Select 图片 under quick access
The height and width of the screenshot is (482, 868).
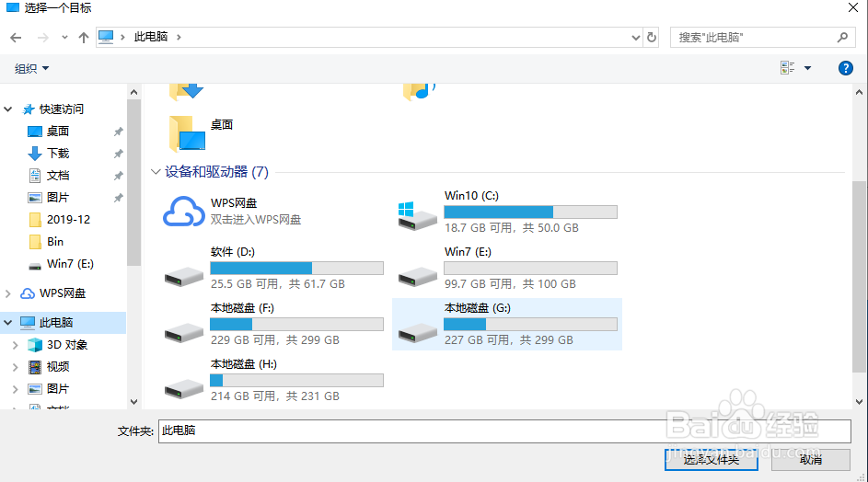point(58,198)
